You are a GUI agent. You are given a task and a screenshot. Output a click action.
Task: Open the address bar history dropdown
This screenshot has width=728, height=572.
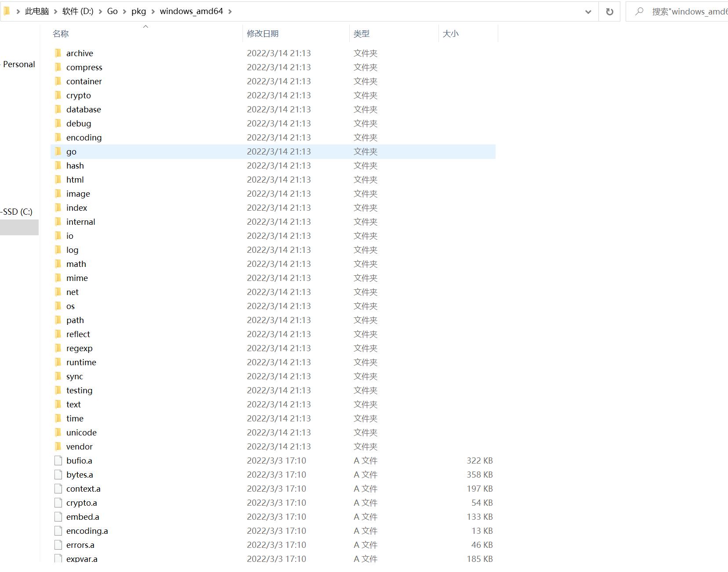[x=588, y=12]
